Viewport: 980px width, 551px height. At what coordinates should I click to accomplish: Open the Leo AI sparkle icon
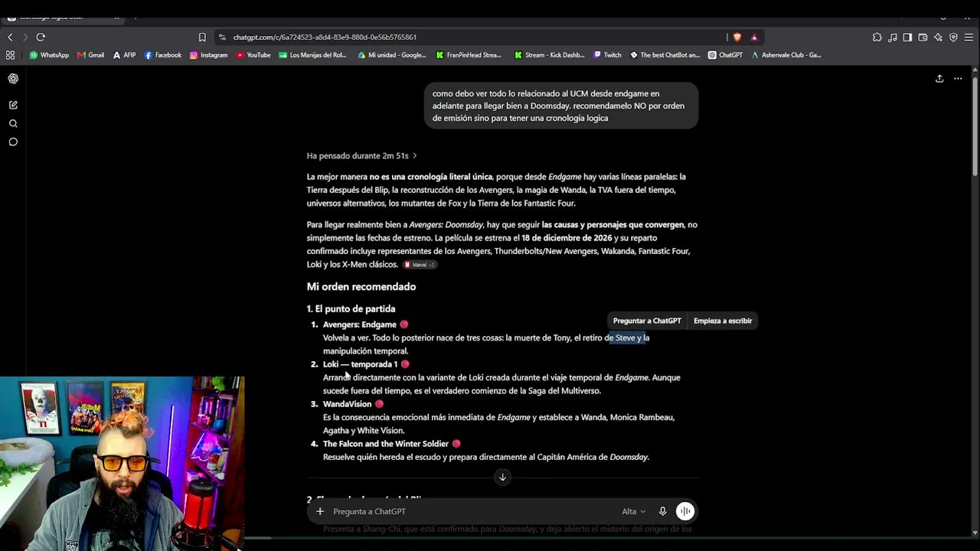click(x=938, y=37)
